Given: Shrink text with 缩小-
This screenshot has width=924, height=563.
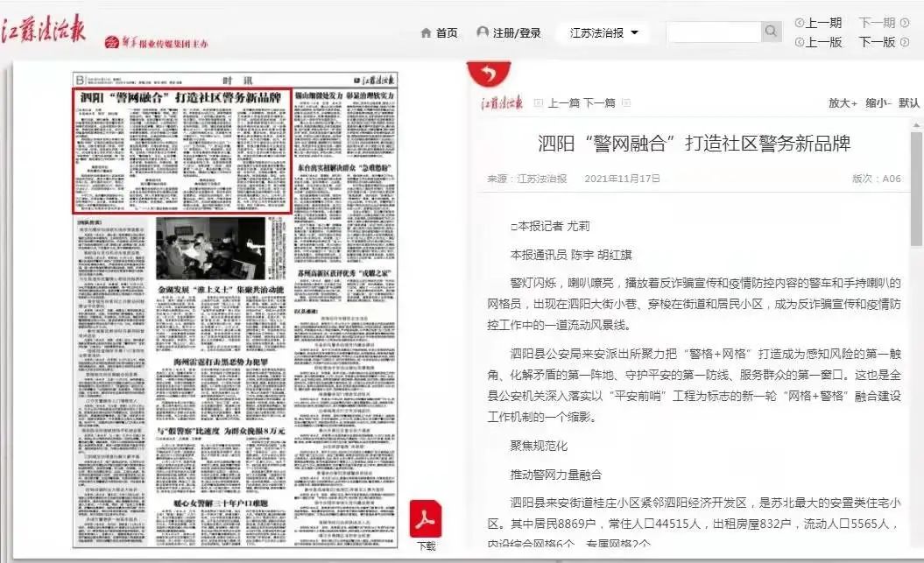Looking at the screenshot, I should (x=878, y=103).
